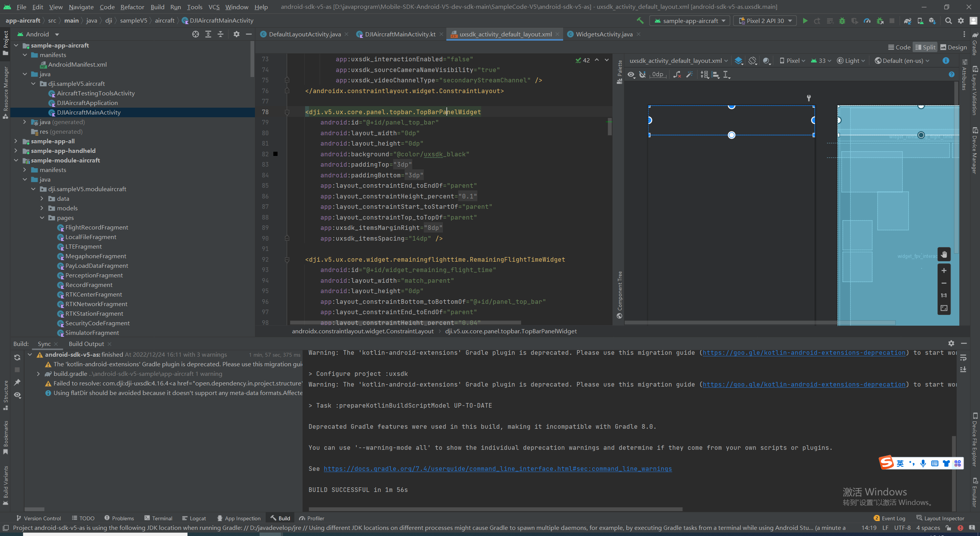This screenshot has height=536, width=980.
Task: Switch editor to Design view
Action: pos(953,47)
